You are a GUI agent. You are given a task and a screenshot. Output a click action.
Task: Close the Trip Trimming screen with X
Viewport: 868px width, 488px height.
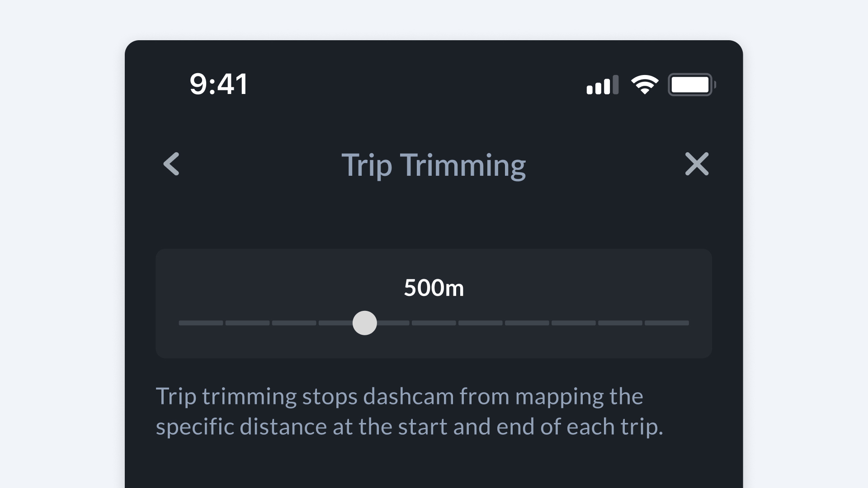697,164
